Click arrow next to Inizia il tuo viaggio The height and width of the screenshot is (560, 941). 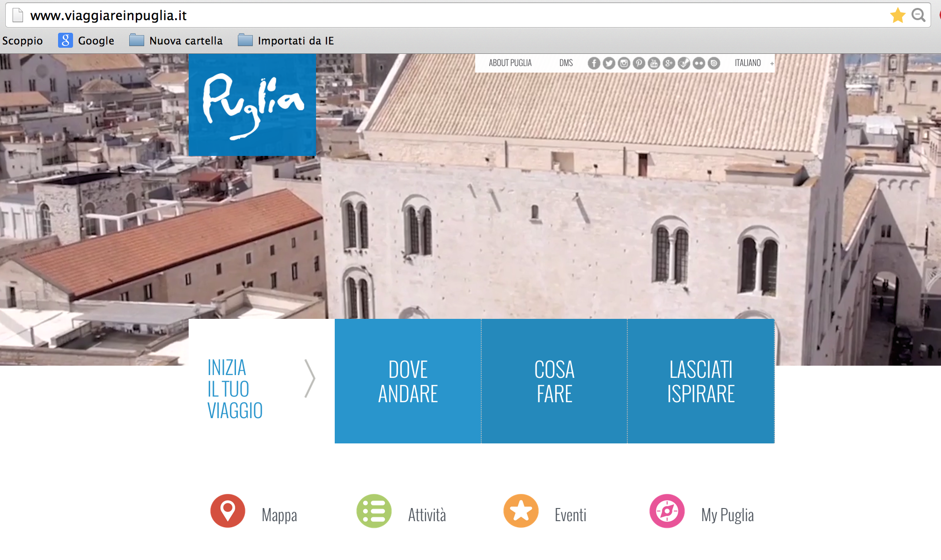(x=309, y=378)
